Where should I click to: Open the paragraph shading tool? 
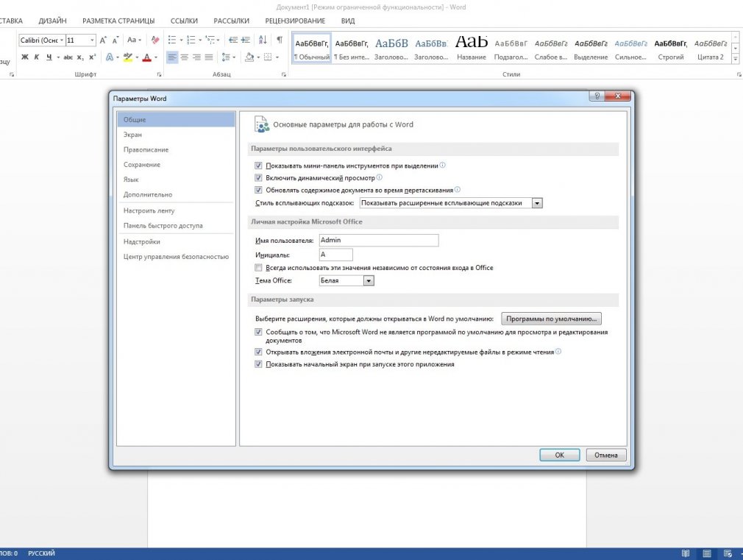click(249, 57)
